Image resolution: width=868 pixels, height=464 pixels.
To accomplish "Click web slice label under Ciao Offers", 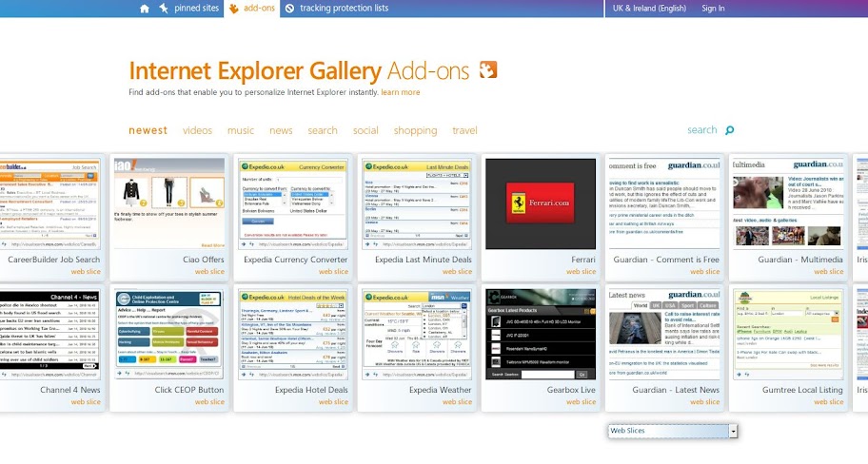I will click(209, 272).
